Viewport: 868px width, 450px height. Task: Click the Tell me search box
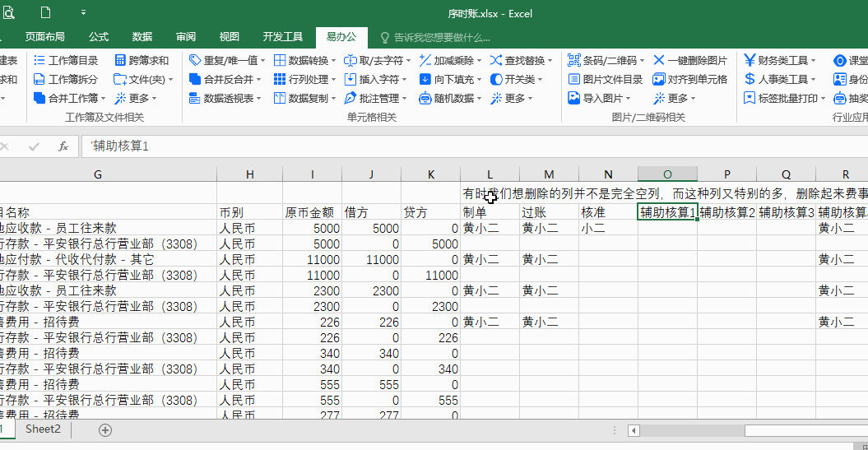(x=436, y=38)
